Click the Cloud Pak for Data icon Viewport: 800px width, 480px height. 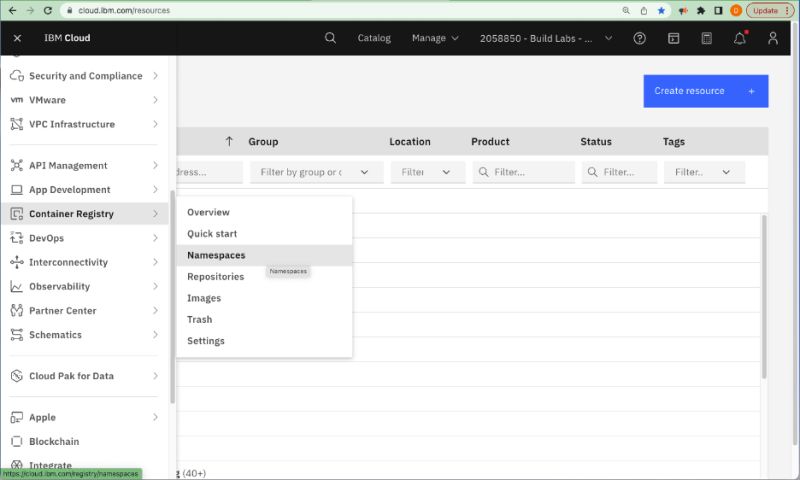click(x=17, y=376)
